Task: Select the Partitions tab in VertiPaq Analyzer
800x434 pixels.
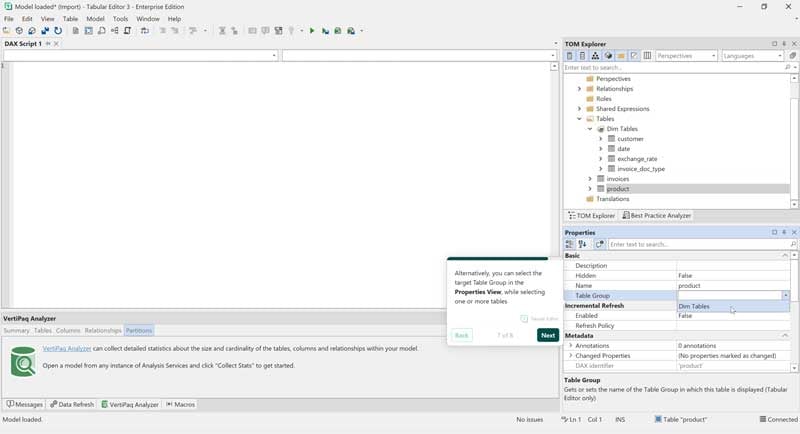Action: click(x=139, y=330)
